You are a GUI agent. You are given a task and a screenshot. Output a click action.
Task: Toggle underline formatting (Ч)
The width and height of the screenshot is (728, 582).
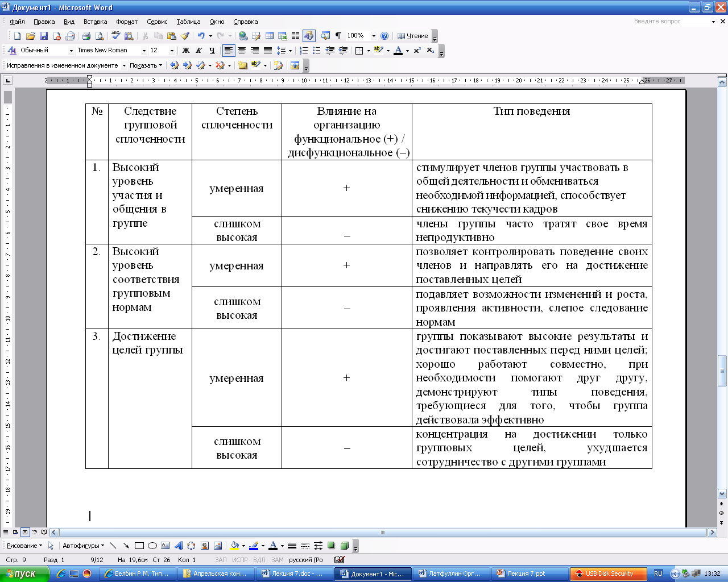(212, 51)
